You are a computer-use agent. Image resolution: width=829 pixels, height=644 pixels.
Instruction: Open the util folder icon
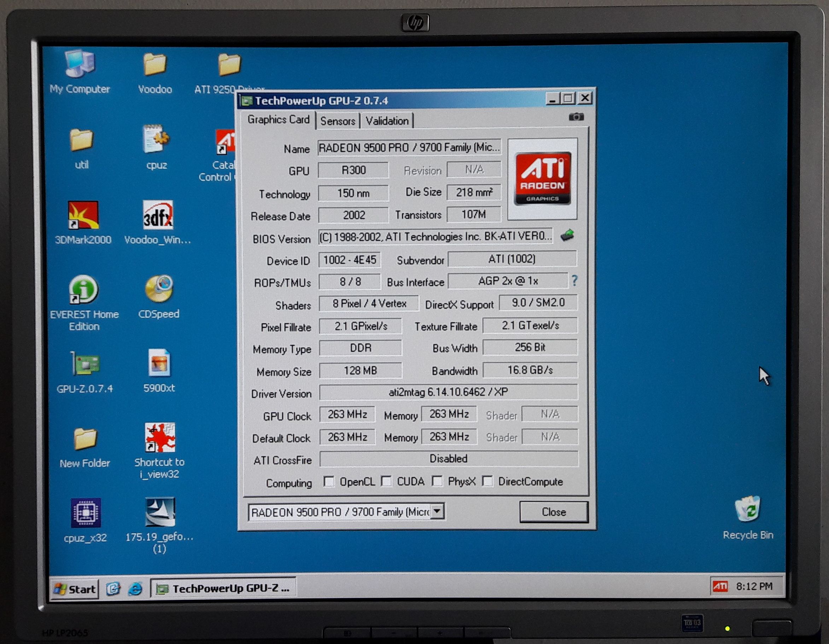(81, 140)
